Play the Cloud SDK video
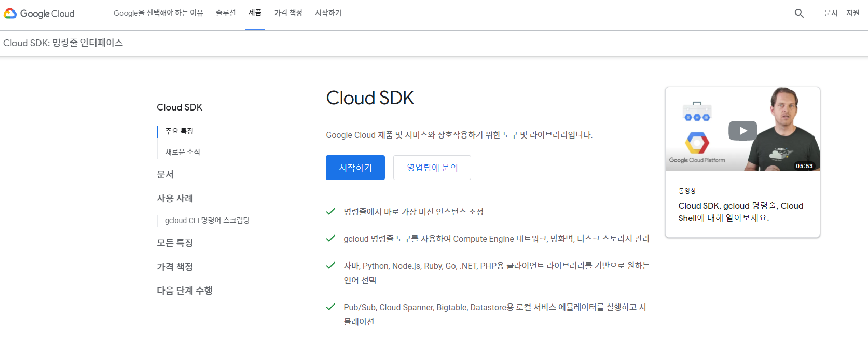Viewport: 868px width, 345px height. 742,131
